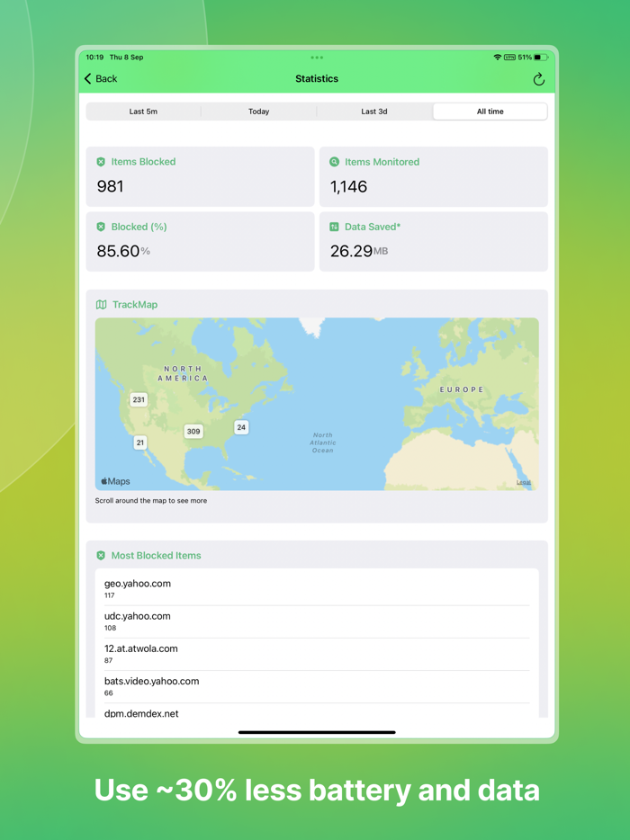Tap the 24 map marker
Screen dimensions: 630x840
(241, 427)
